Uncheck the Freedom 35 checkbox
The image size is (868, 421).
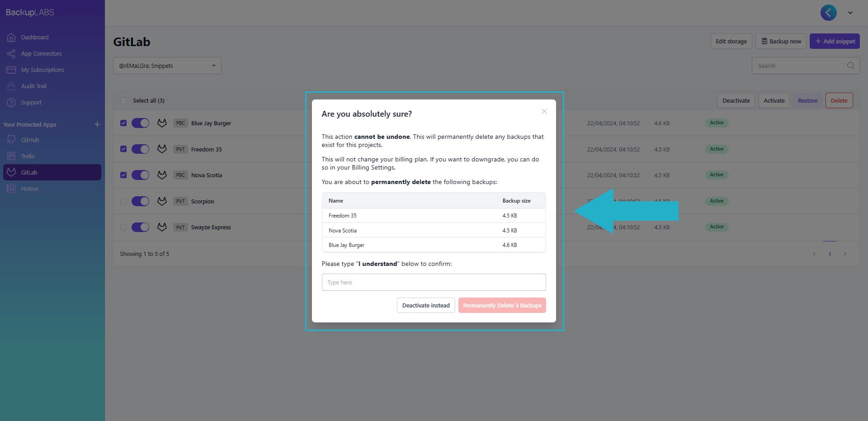[x=123, y=149]
